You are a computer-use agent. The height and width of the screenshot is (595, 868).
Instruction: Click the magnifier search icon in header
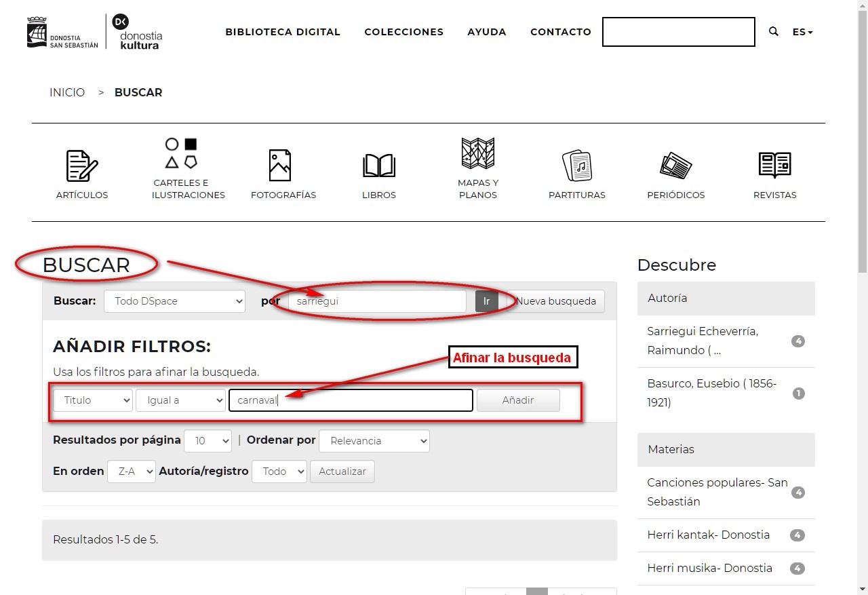pyautogui.click(x=774, y=32)
